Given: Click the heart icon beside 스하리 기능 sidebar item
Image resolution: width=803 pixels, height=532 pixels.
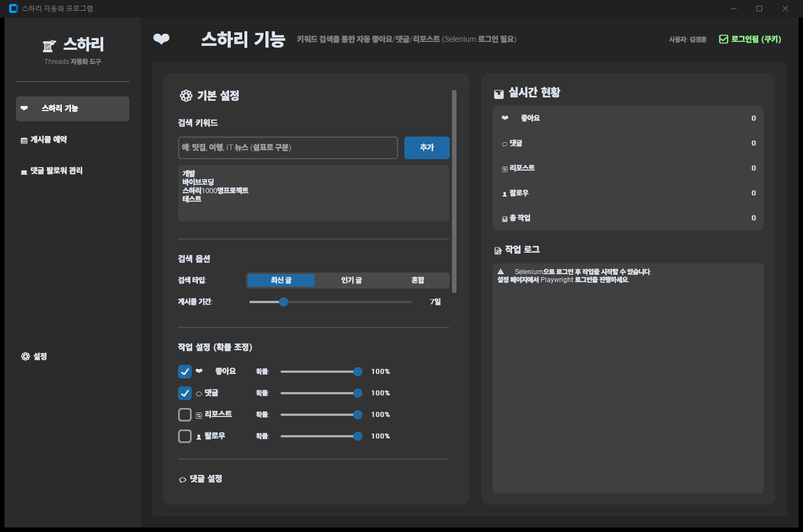Looking at the screenshot, I should click(x=24, y=108).
